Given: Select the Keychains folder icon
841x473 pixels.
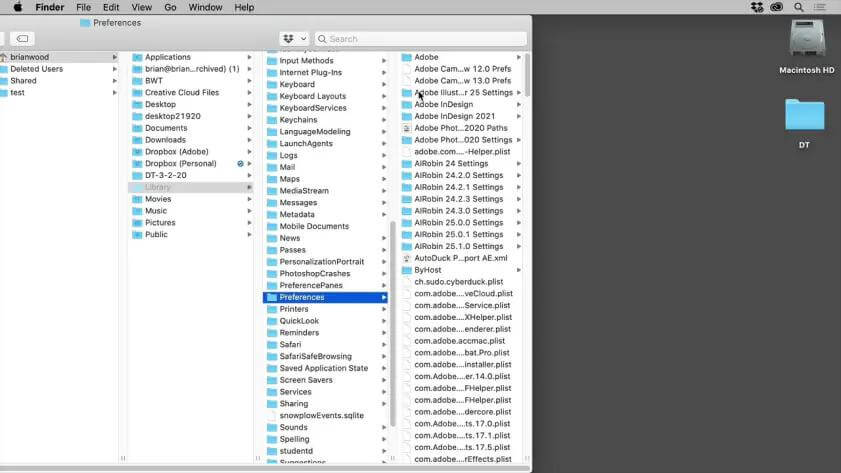Looking at the screenshot, I should pyautogui.click(x=271, y=120).
